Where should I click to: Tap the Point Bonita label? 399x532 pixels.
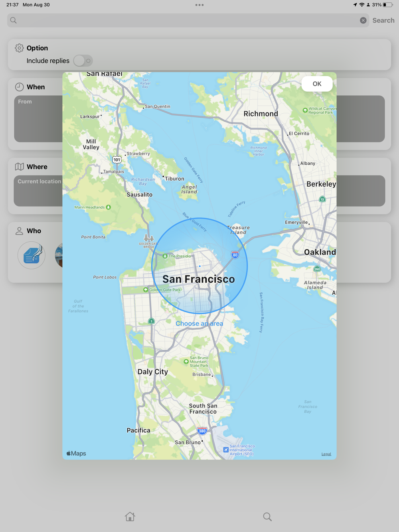point(93,237)
